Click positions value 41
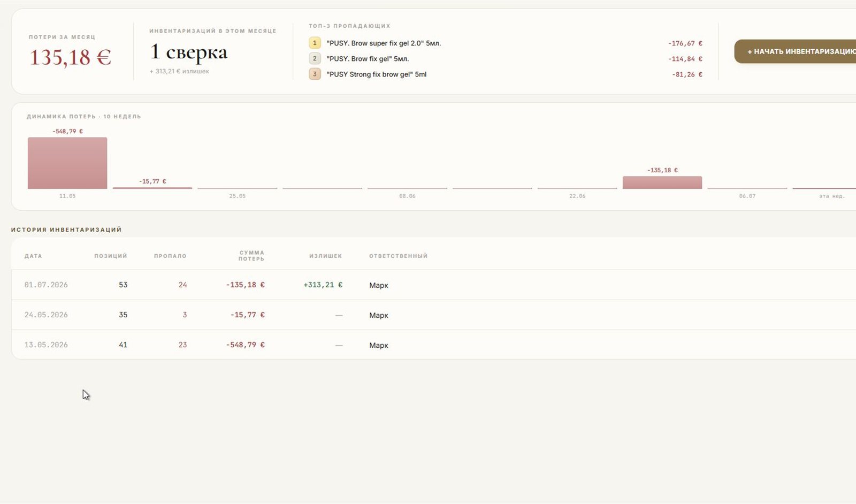 pos(123,345)
